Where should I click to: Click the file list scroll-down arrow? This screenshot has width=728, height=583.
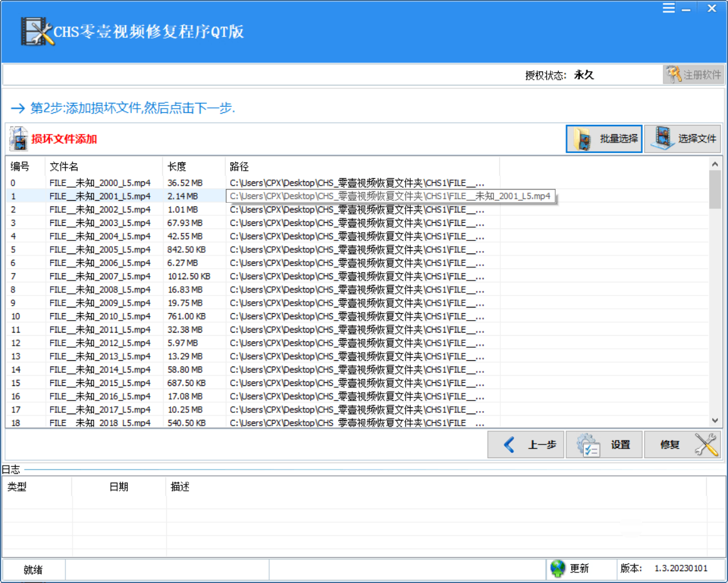point(715,420)
